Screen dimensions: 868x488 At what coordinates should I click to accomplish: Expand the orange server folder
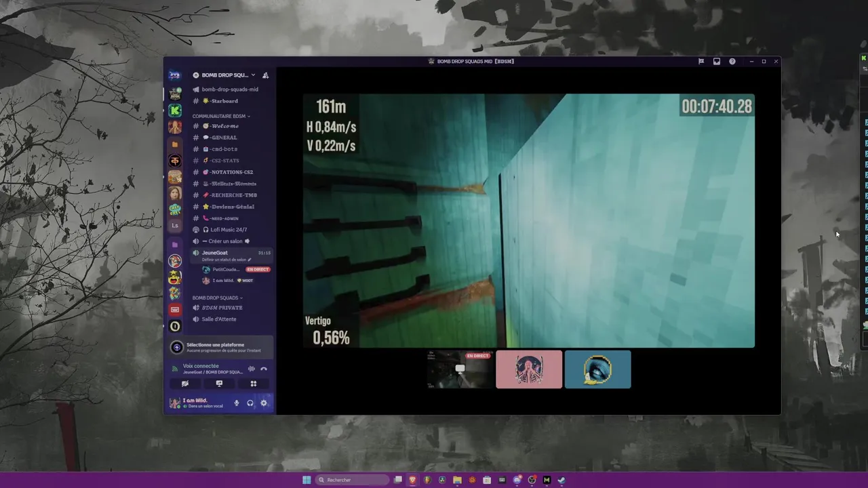175,144
